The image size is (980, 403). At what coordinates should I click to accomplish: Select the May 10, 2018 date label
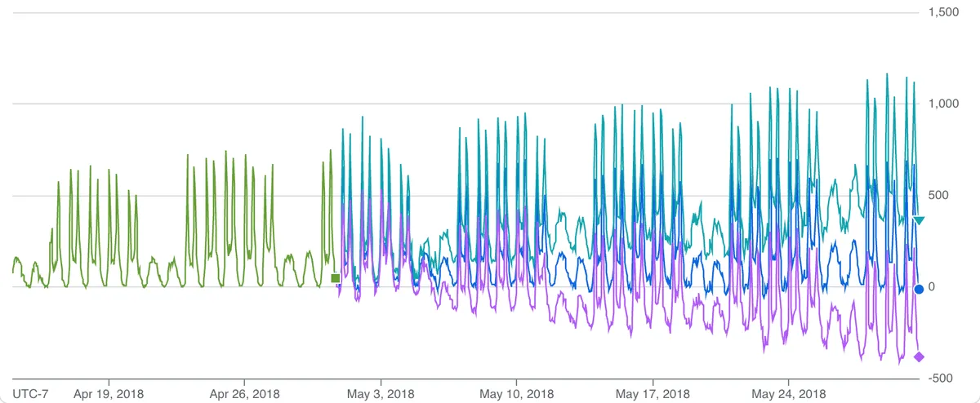tap(516, 393)
